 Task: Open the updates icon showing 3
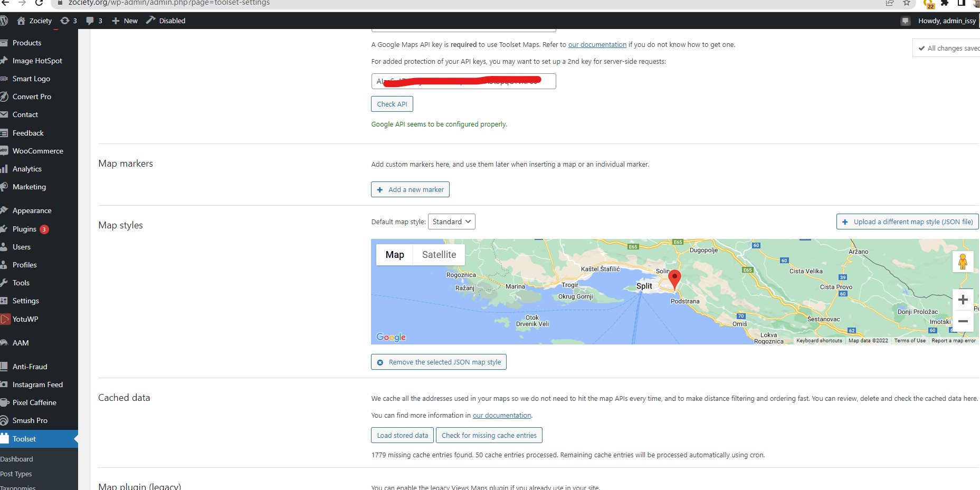[x=69, y=21]
